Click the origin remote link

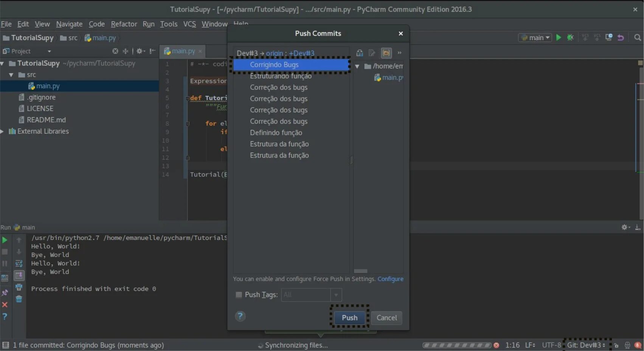tap(274, 53)
